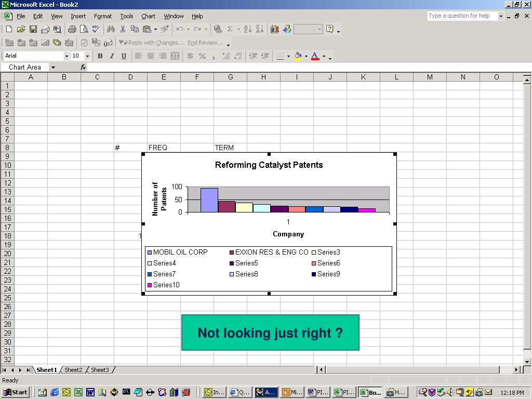
Task: Apply Percent Style icon
Action: click(x=202, y=56)
